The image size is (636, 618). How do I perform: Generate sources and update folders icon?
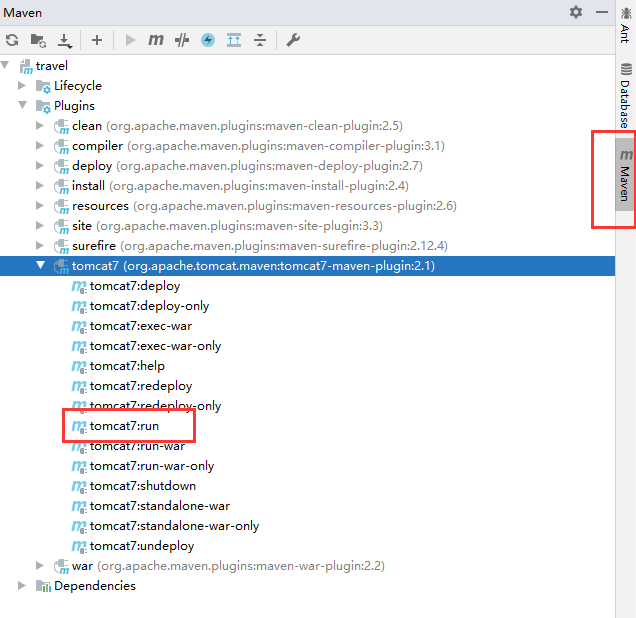tap(38, 40)
